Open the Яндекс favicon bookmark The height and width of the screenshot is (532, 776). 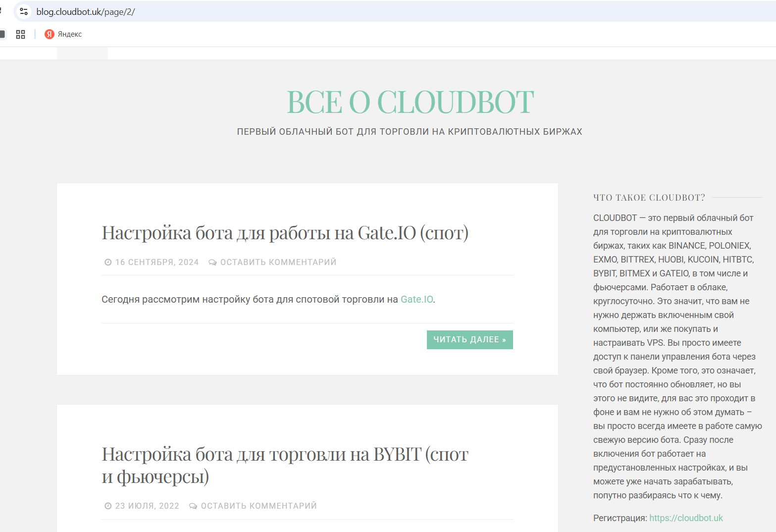point(49,34)
